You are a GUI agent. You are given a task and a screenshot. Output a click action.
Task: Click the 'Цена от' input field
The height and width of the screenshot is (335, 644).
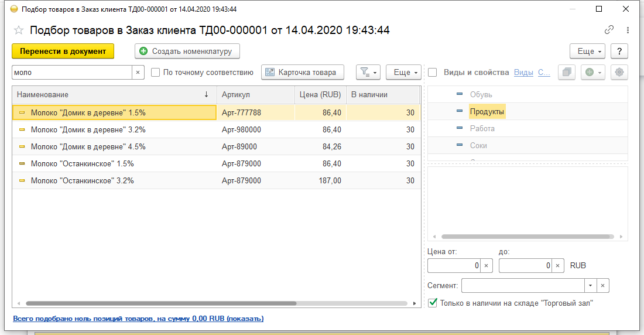tap(454, 265)
